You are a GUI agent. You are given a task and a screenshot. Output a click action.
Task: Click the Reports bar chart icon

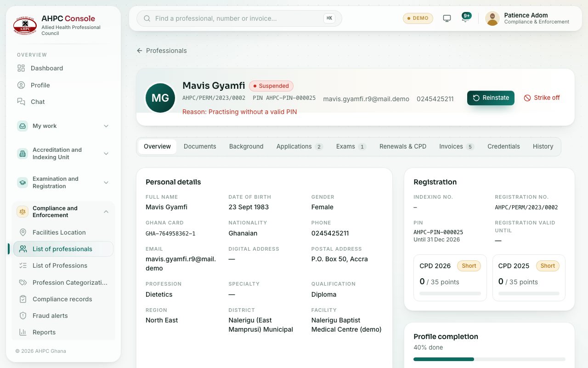point(23,332)
